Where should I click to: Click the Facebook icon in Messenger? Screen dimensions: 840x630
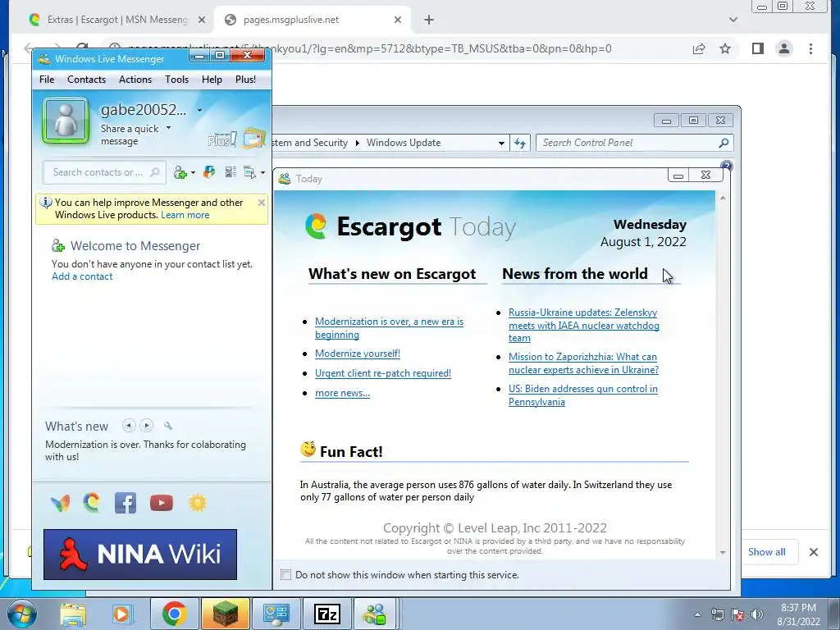(x=126, y=503)
